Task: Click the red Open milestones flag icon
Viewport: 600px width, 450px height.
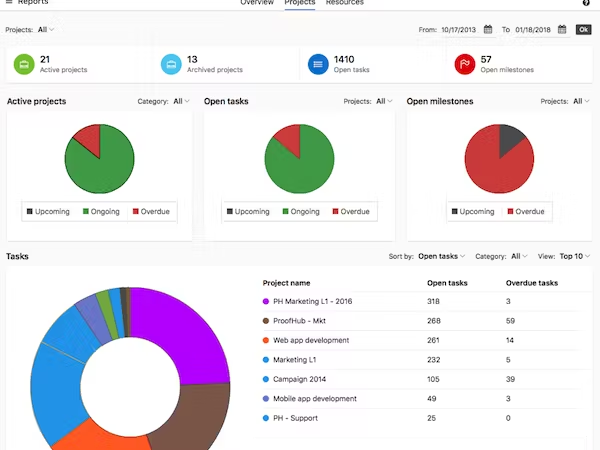Action: 465,64
